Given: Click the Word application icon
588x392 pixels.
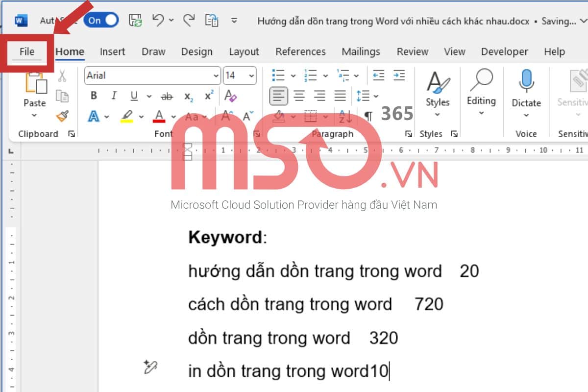Looking at the screenshot, I should [21, 21].
